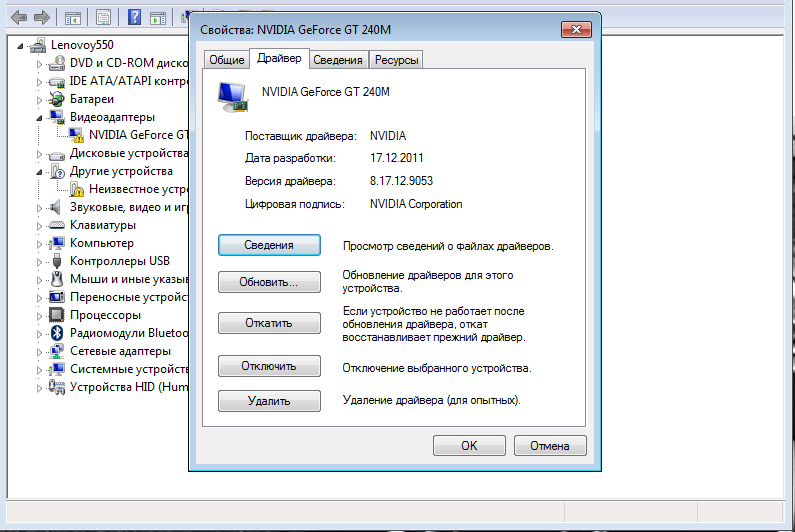Viewport: 795px width, 532px height.
Task: Click the Видеоадаптеры category icon
Action: pos(57,117)
